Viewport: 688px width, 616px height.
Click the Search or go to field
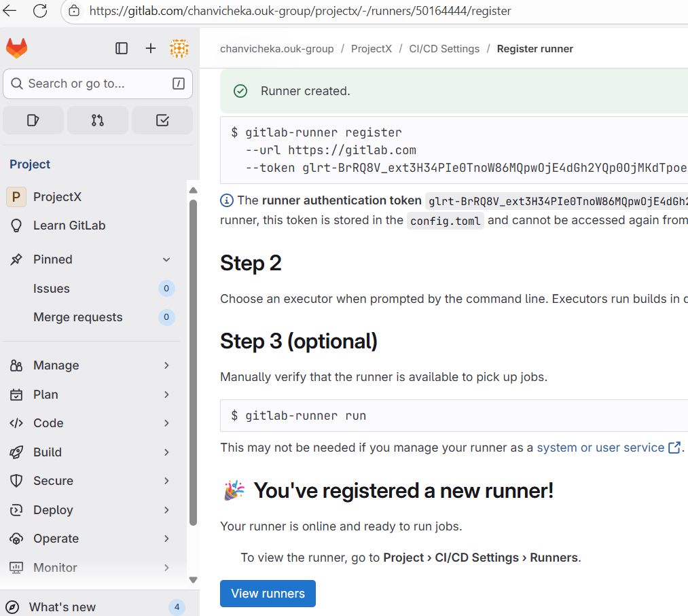coord(98,84)
